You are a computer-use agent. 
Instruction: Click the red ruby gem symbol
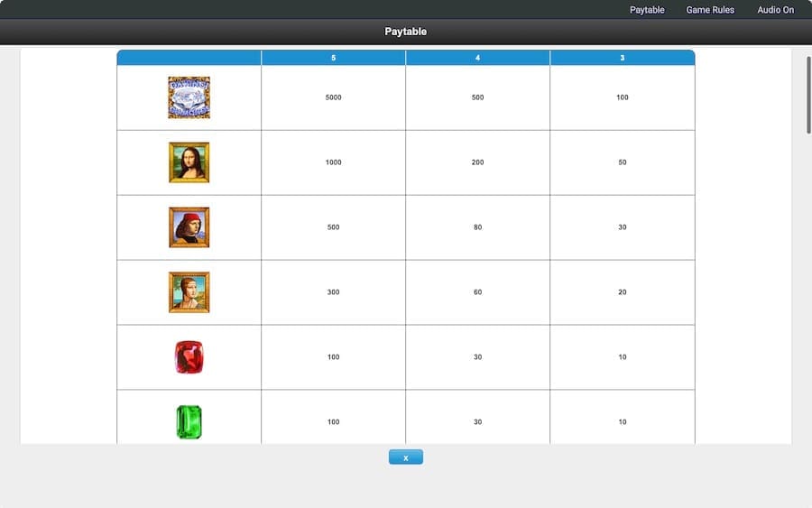(x=189, y=357)
